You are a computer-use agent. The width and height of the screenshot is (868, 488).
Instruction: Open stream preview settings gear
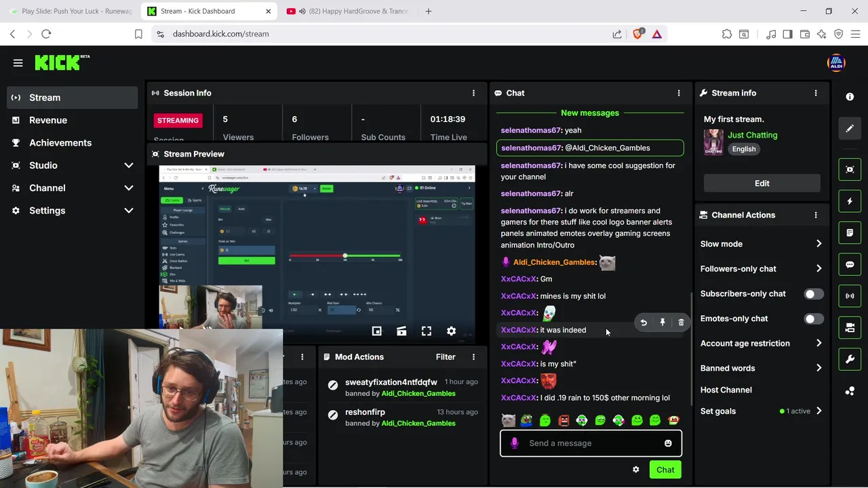click(x=451, y=331)
